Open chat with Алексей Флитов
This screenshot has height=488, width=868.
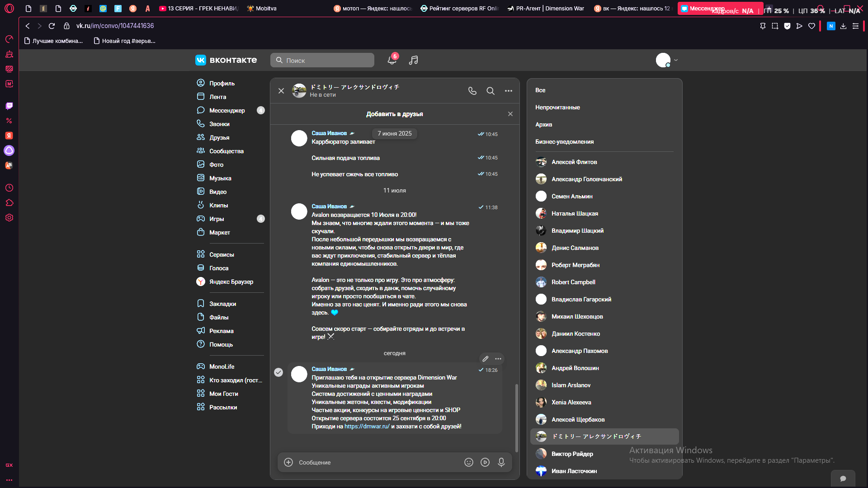pyautogui.click(x=604, y=162)
